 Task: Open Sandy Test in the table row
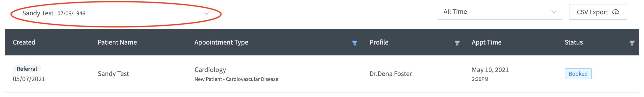[113, 74]
